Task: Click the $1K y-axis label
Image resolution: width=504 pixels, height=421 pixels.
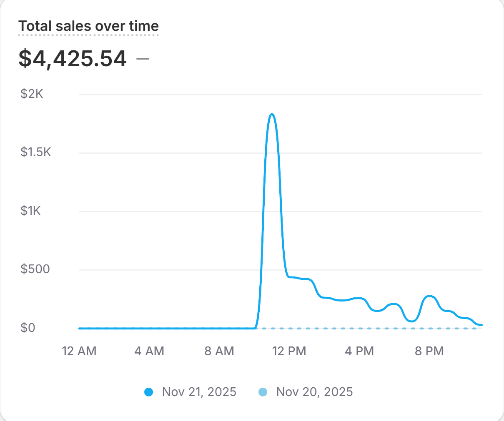Action: (31, 211)
